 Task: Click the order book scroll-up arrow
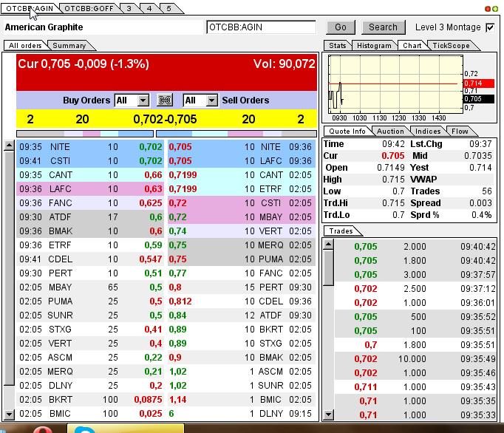10,146
